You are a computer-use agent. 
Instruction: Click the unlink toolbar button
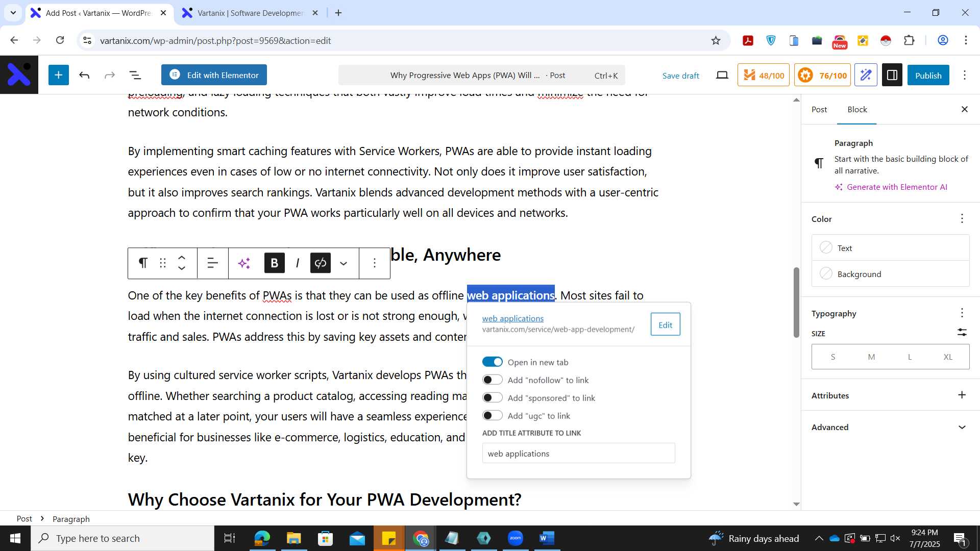coord(321,263)
